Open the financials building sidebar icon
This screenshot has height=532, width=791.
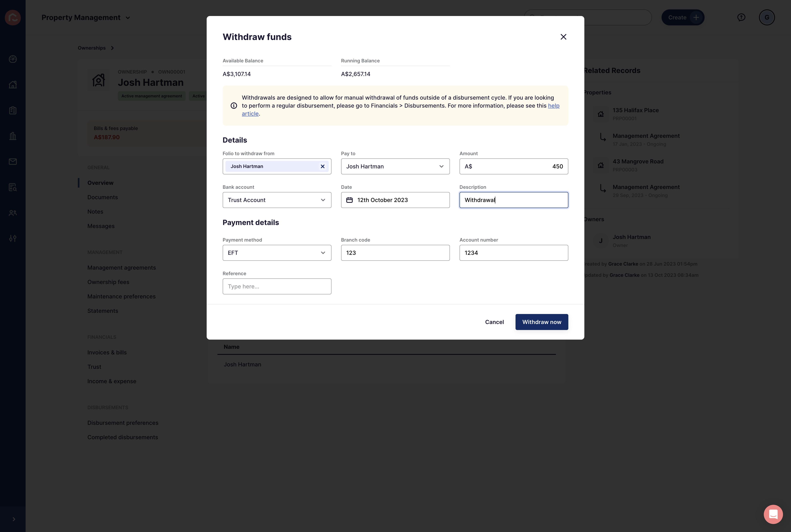13,136
